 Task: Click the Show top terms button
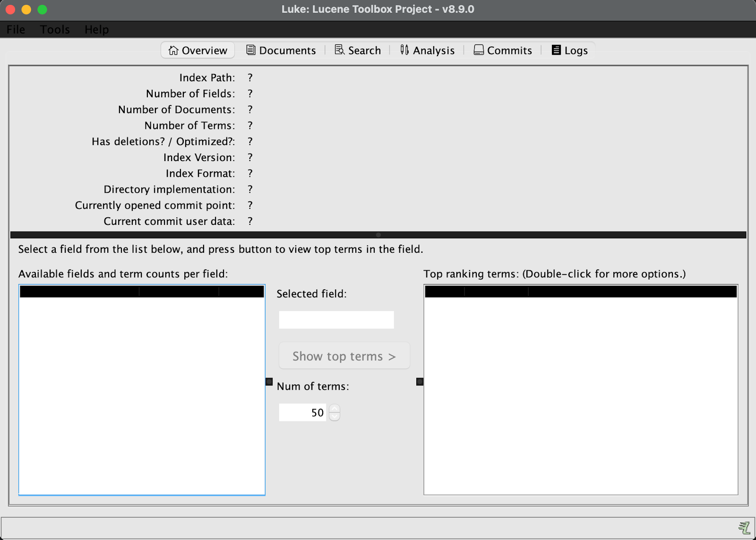344,356
